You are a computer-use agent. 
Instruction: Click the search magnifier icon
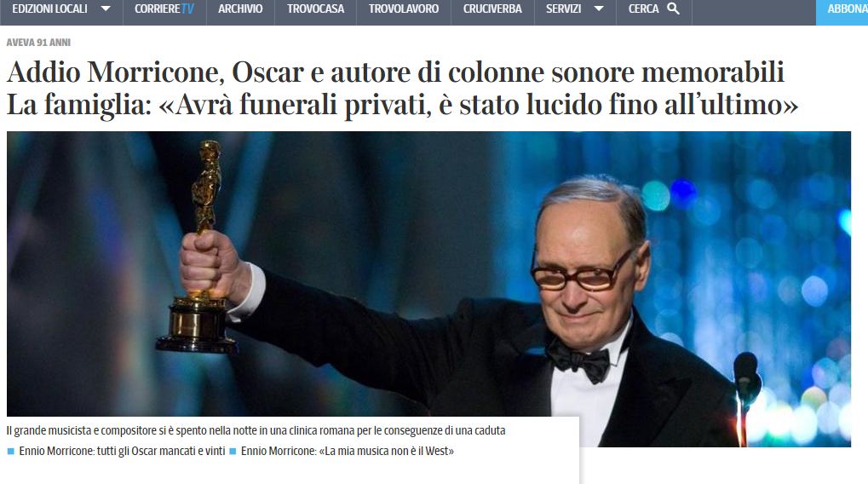[x=673, y=9]
